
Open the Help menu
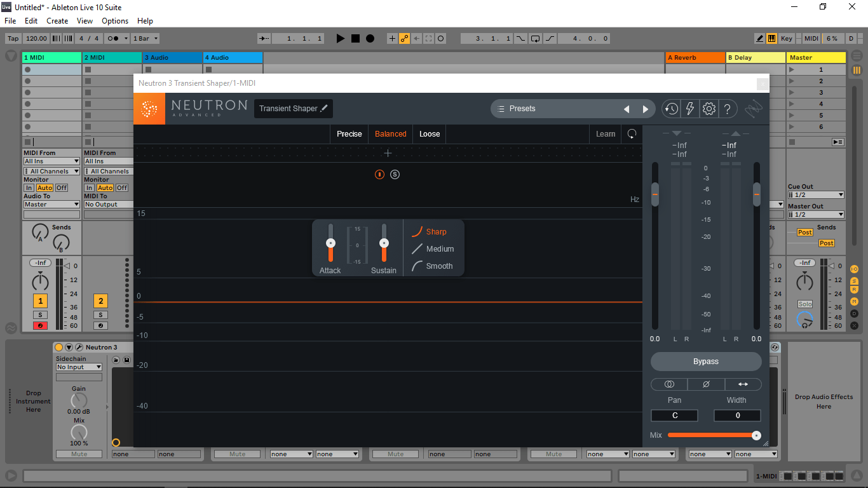pyautogui.click(x=145, y=21)
